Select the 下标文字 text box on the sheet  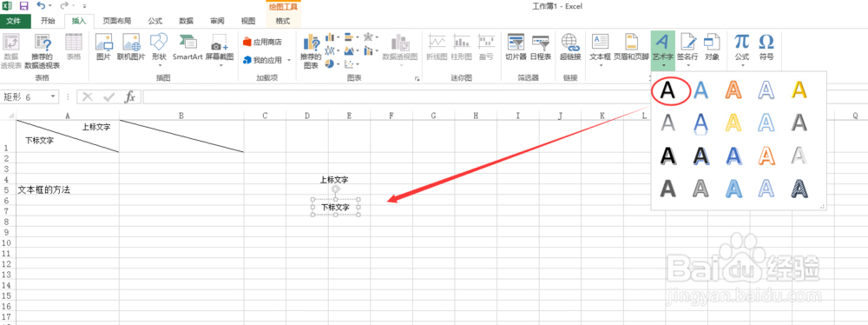pyautogui.click(x=335, y=208)
